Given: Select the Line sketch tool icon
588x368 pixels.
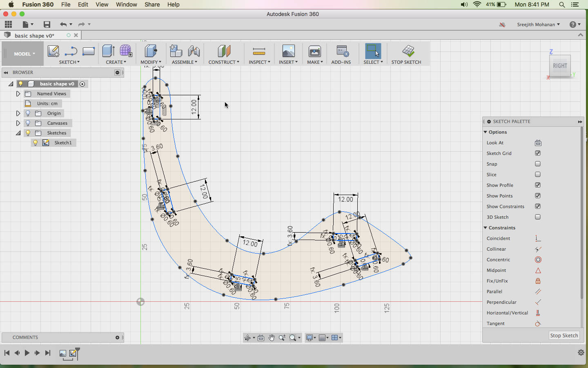Looking at the screenshot, I should coord(71,51).
